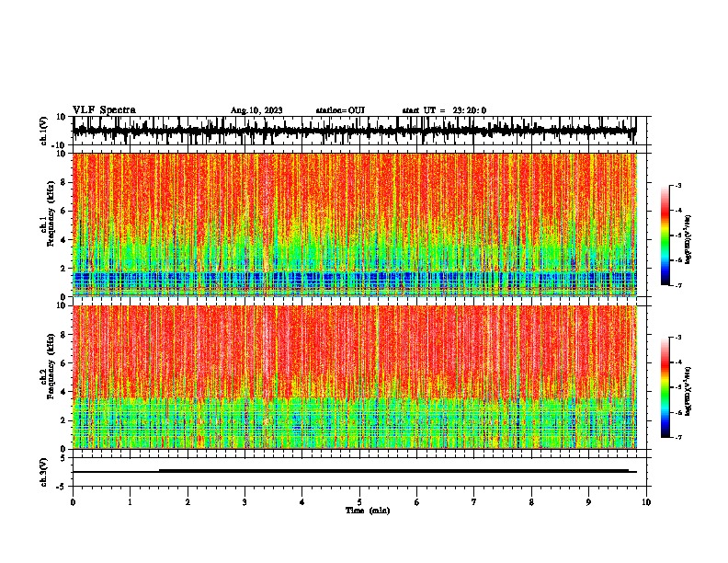Click the "-7" value on ch.2 color bar
728x563 pixels.
(x=677, y=437)
